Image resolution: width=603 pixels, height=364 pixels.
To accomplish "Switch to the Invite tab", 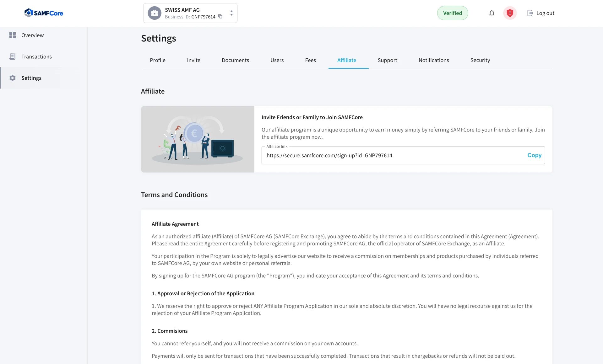I will click(193, 60).
